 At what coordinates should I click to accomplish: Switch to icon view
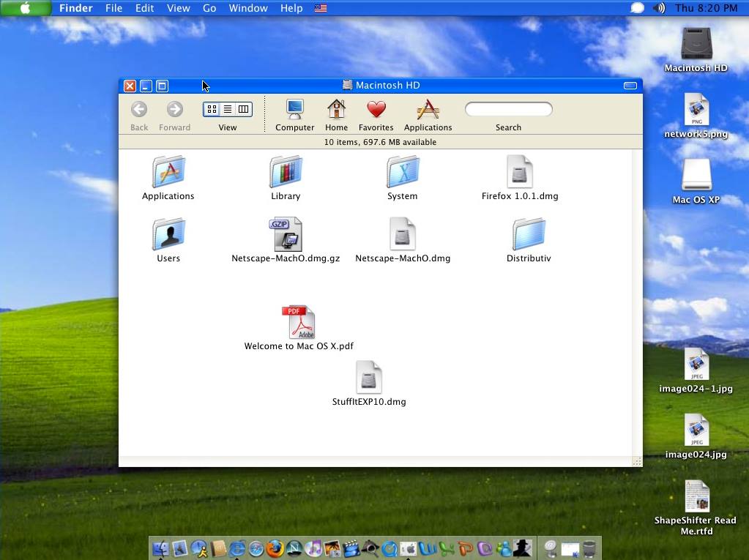coord(212,109)
